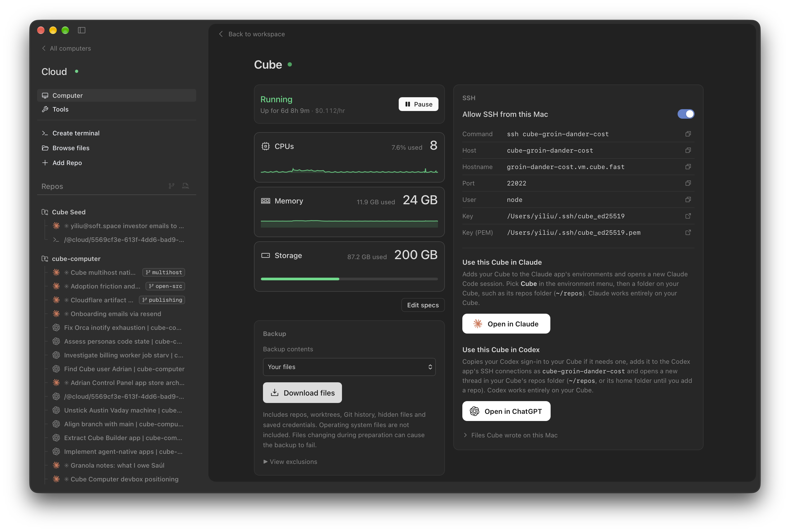The width and height of the screenshot is (790, 532).
Task: Click the CPU usage graph
Action: coord(349,170)
